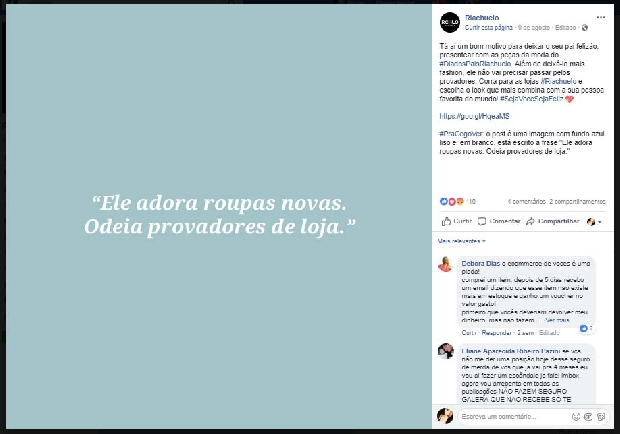The image size is (620, 434).
Task: Insert an emoji in the comment box
Action: click(x=576, y=416)
